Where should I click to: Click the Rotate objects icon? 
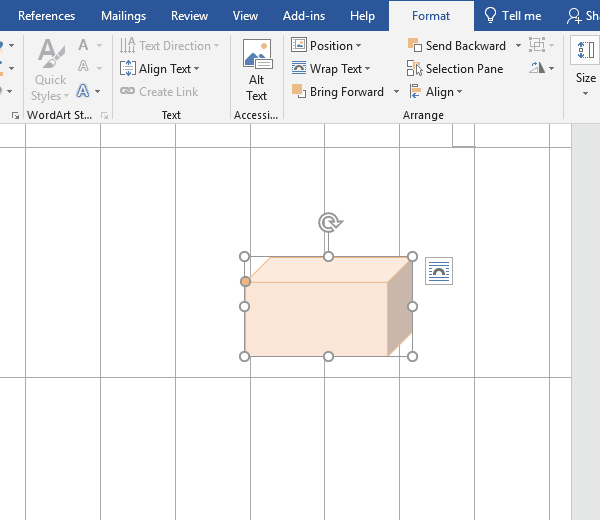537,68
